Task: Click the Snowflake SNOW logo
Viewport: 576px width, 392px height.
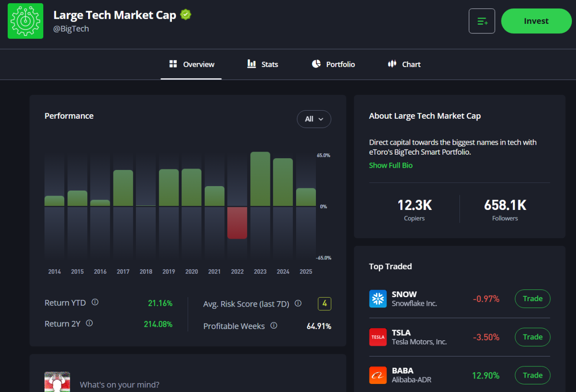Action: click(x=378, y=298)
